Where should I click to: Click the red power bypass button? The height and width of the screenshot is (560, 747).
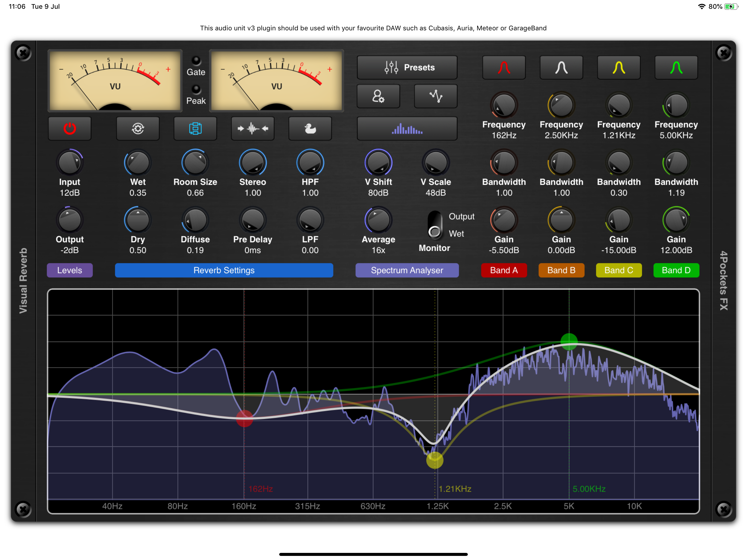point(69,128)
